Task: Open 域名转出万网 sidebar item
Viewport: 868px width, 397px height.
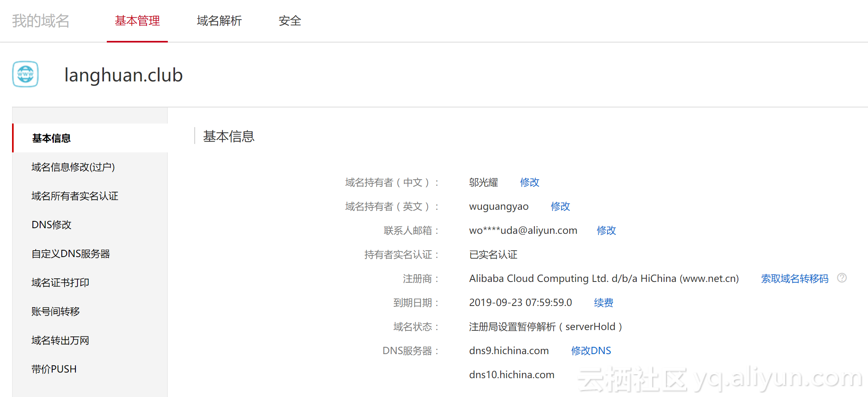Action: tap(60, 340)
